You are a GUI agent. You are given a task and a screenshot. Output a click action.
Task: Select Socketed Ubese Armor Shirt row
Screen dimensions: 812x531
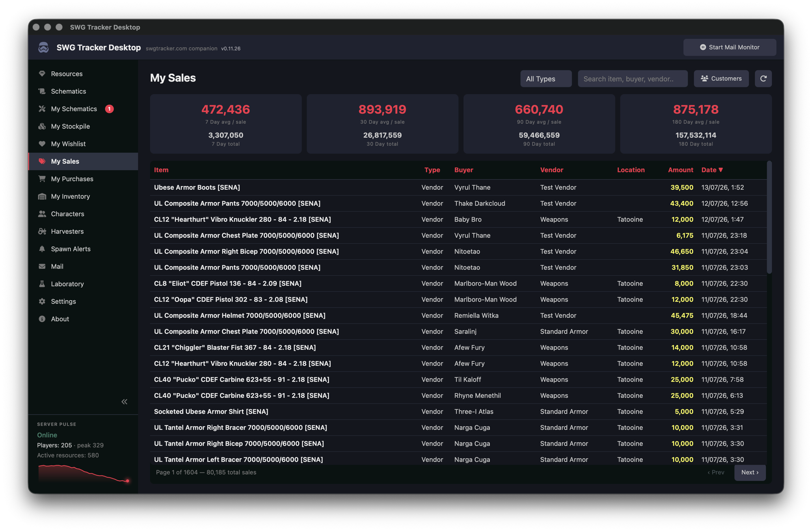point(458,411)
